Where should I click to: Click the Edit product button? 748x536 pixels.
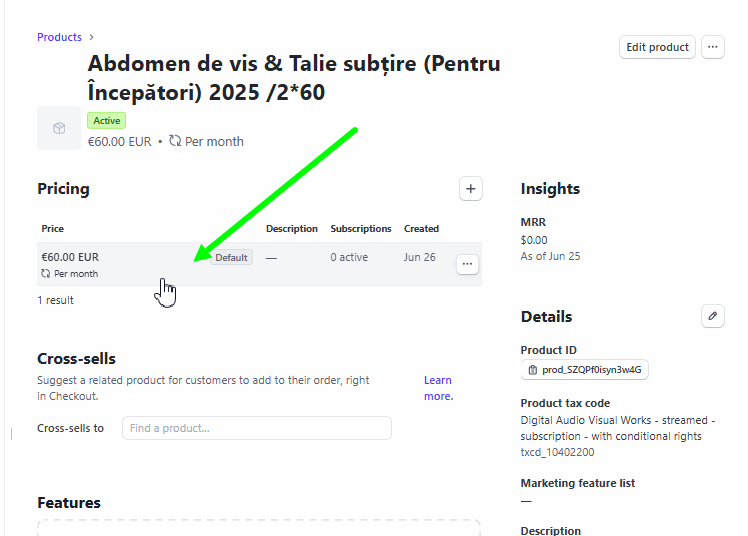pos(657,47)
